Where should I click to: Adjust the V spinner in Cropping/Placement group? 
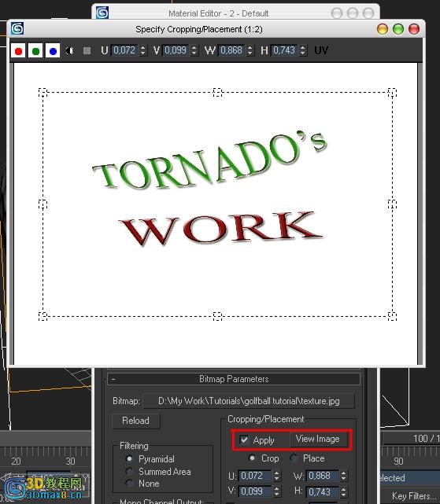(277, 491)
